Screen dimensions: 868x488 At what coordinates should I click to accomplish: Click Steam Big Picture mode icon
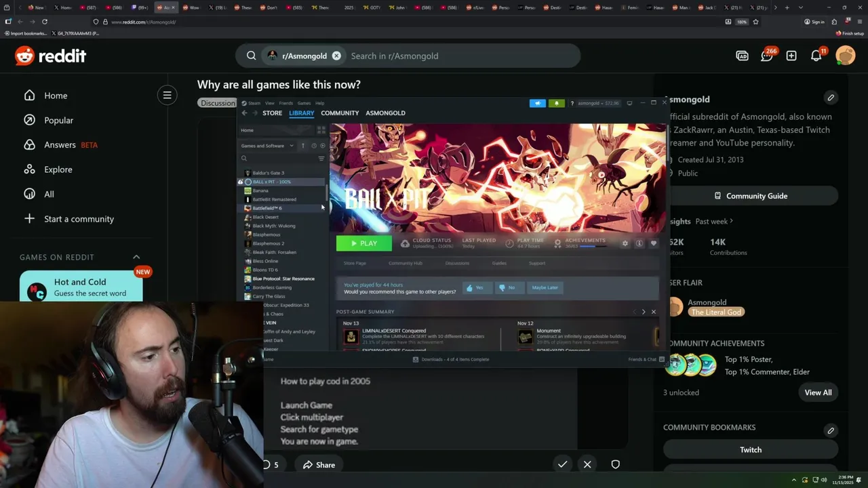629,103
